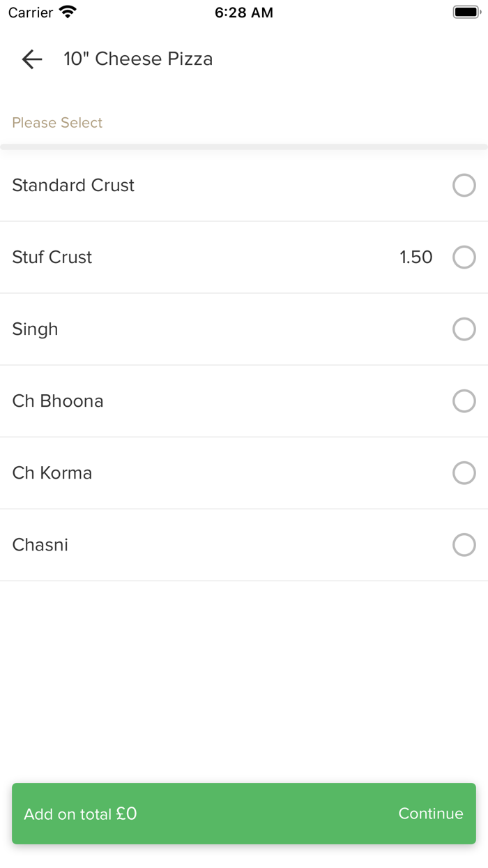Tap the battery icon in status bar

[x=466, y=12]
